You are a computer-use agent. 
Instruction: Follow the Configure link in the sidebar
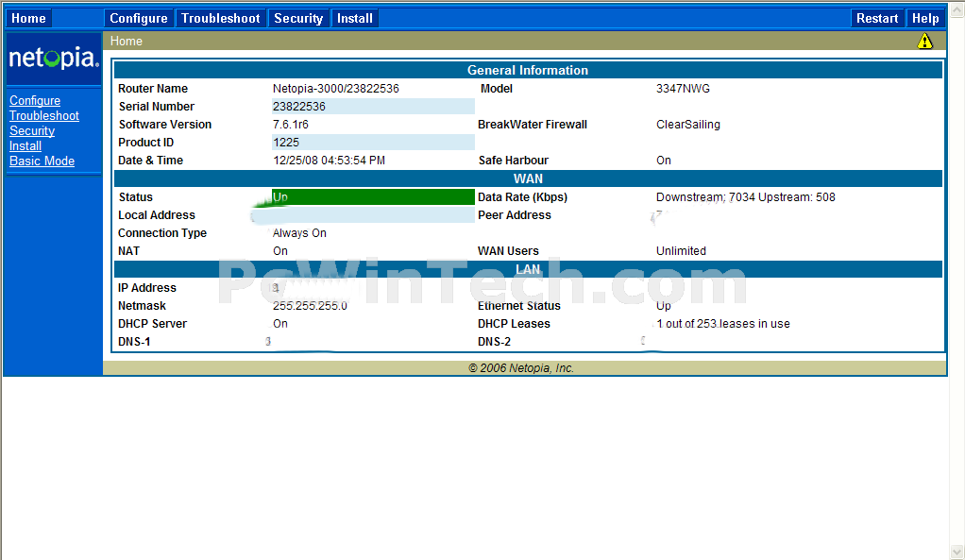point(35,100)
